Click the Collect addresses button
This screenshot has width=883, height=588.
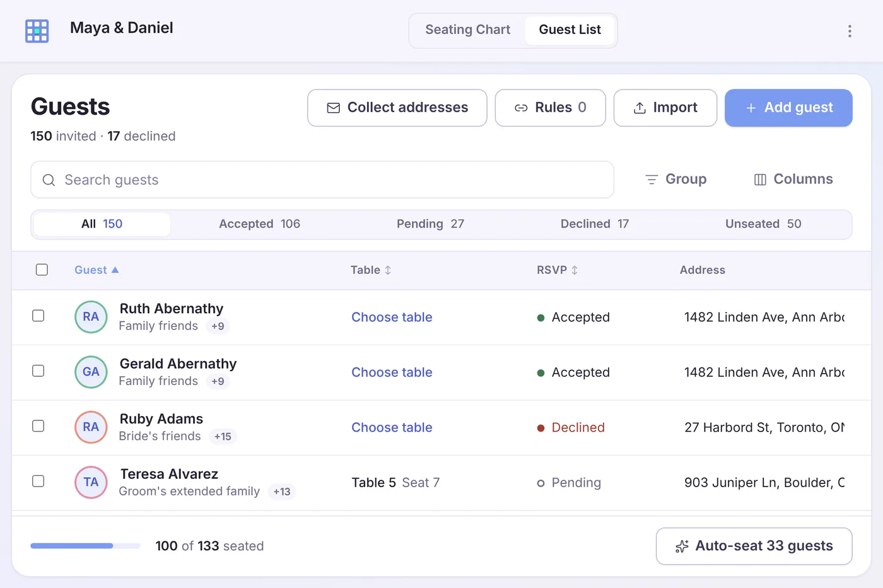[x=397, y=108]
